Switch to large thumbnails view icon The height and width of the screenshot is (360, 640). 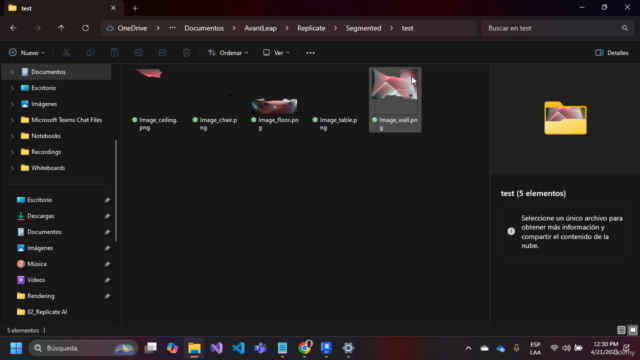point(633,330)
